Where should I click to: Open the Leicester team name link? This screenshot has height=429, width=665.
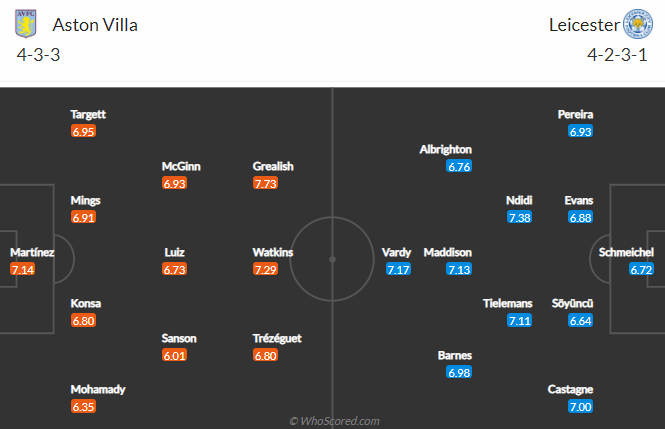(584, 25)
